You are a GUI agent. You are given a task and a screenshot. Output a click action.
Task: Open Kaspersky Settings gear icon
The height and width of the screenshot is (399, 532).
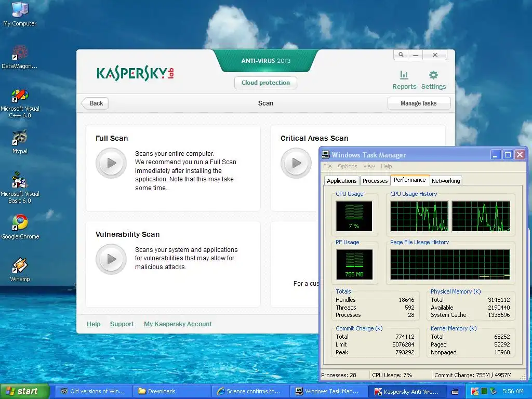[433, 75]
